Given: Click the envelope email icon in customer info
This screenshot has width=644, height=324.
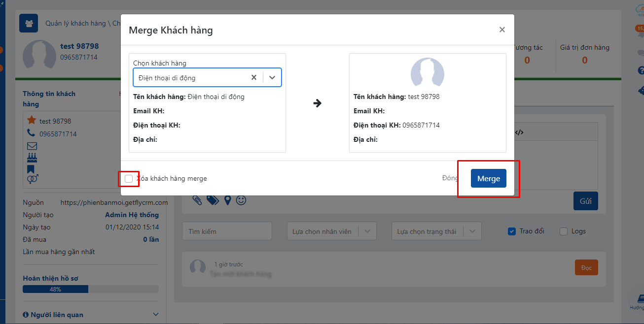Looking at the screenshot, I should [x=32, y=146].
